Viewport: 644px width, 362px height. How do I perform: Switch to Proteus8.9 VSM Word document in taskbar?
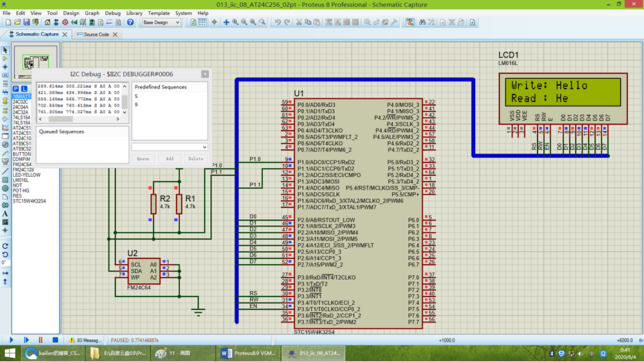tap(248, 353)
